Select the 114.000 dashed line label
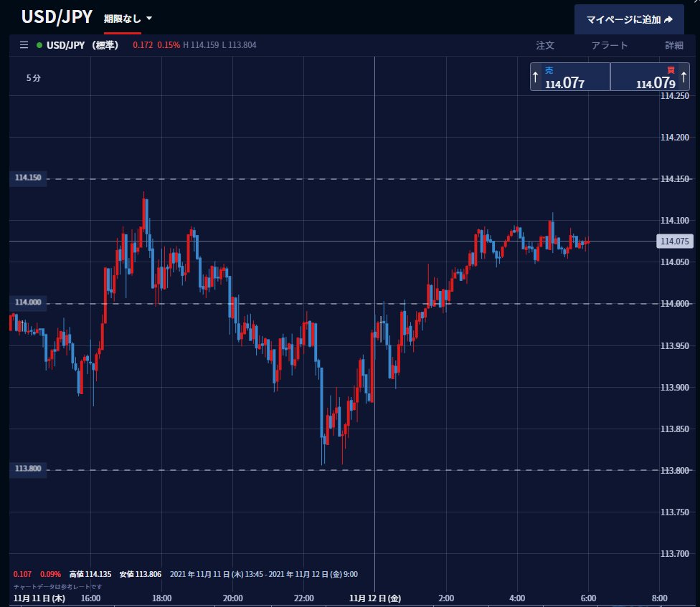 28,302
